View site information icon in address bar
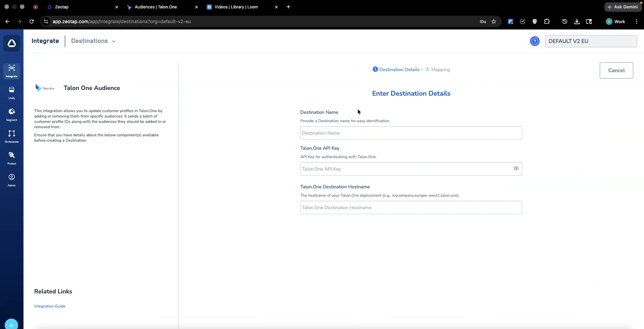 pos(46,21)
